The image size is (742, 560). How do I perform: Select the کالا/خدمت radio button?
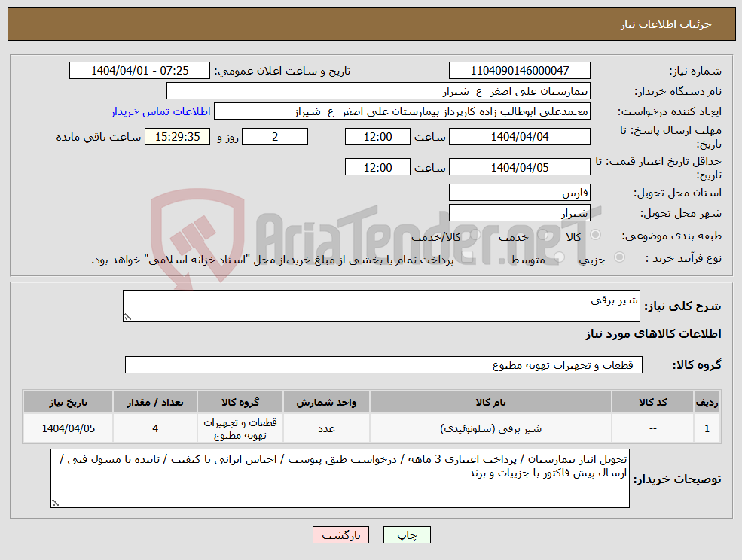(475, 235)
